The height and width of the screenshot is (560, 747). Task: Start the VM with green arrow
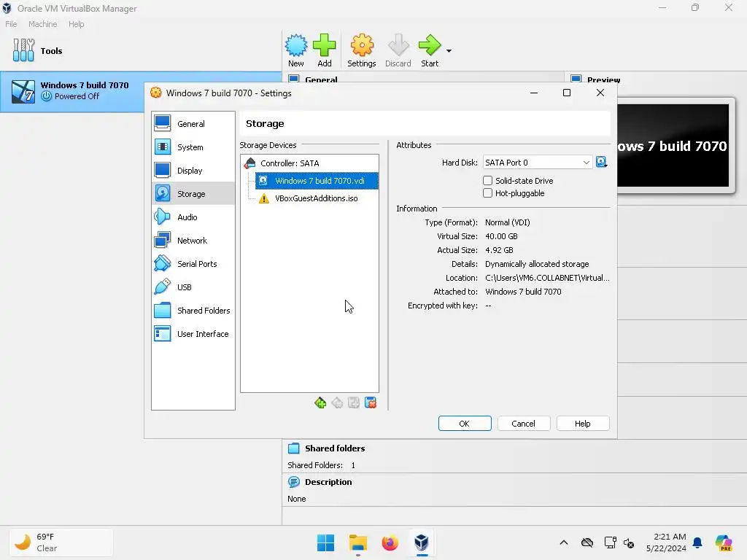click(430, 50)
